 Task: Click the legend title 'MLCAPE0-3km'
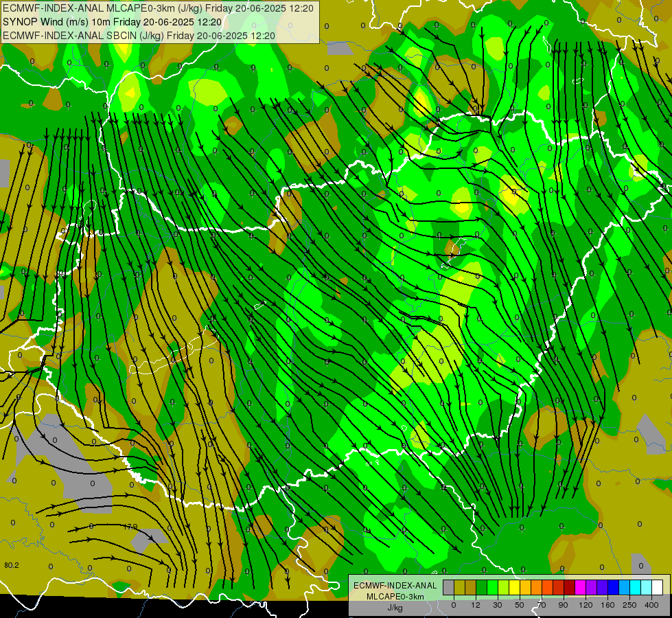(x=395, y=597)
